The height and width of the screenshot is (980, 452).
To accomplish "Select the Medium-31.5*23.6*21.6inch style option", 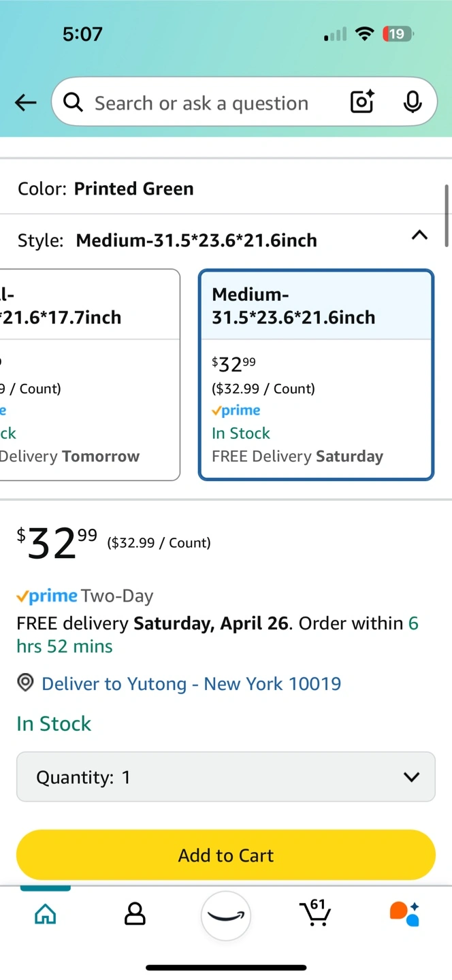I will [316, 375].
